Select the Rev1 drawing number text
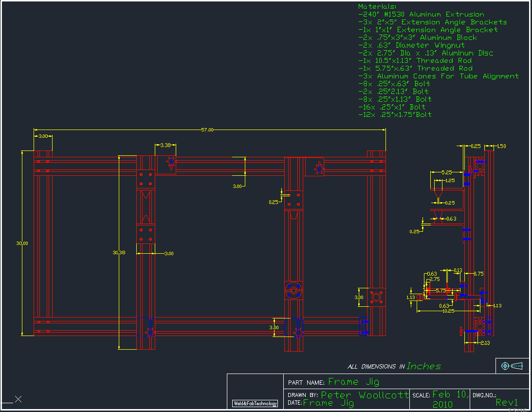 click(x=507, y=402)
